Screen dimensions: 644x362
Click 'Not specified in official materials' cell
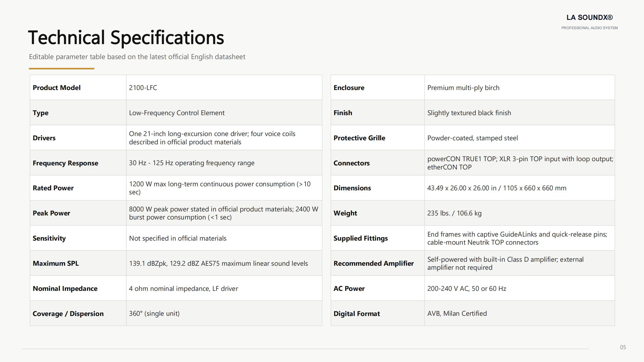tap(224, 238)
